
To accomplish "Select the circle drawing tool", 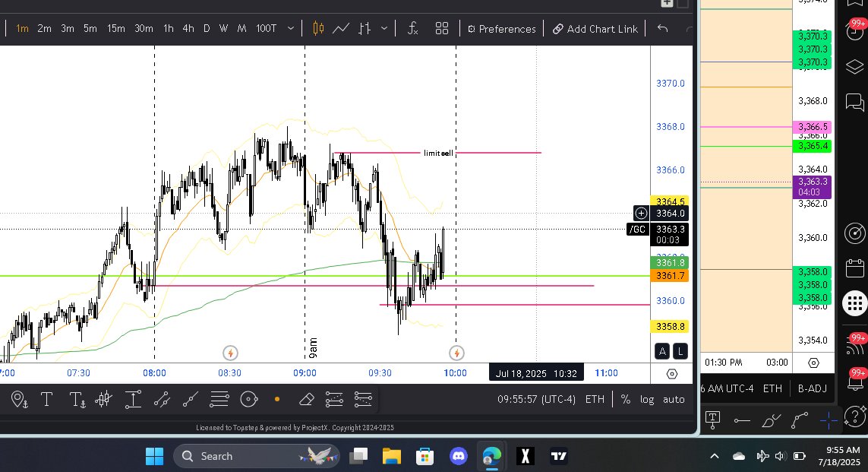I will pyautogui.click(x=249, y=400).
